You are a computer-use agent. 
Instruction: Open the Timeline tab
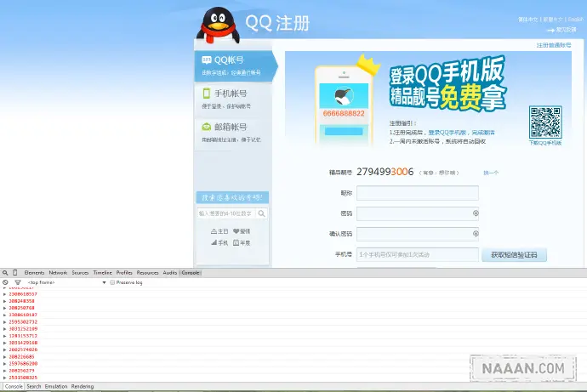[x=103, y=273]
